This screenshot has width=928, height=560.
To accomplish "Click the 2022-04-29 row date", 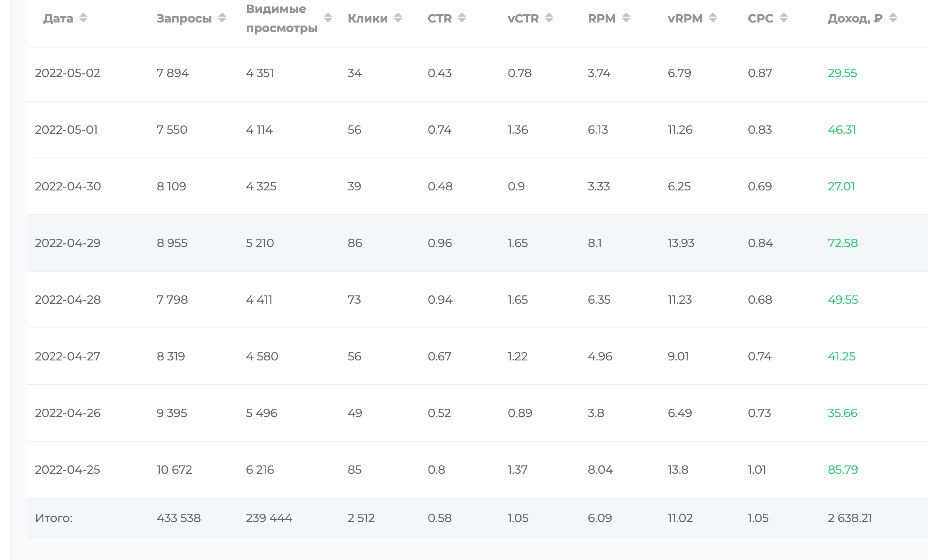I will [x=68, y=243].
